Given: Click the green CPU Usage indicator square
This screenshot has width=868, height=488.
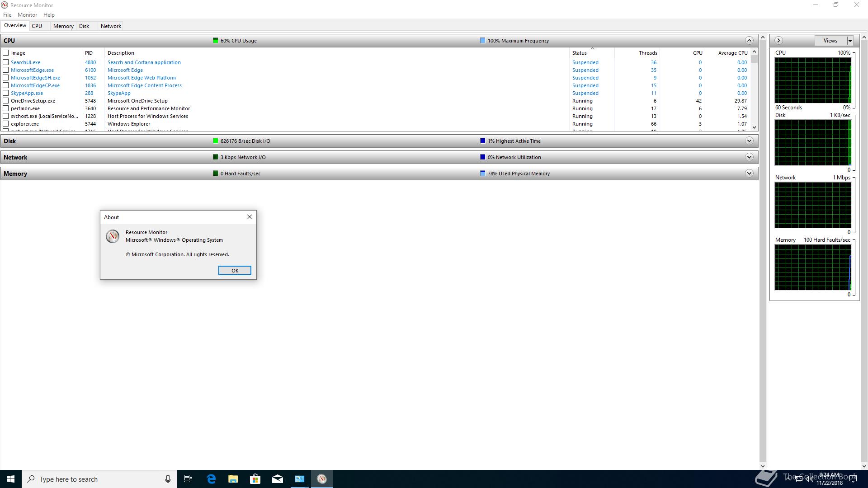Looking at the screenshot, I should [x=216, y=41].
